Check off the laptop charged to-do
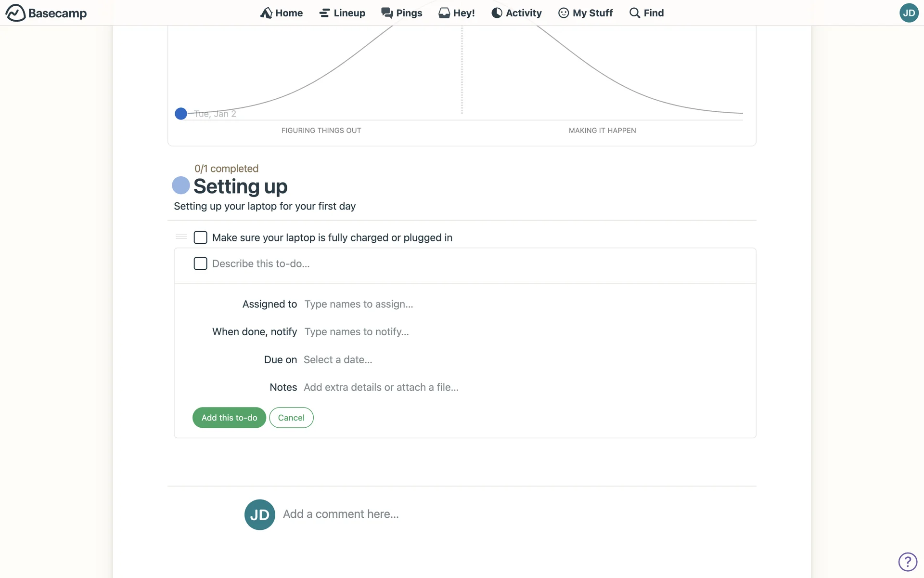This screenshot has width=924, height=578. pos(200,237)
